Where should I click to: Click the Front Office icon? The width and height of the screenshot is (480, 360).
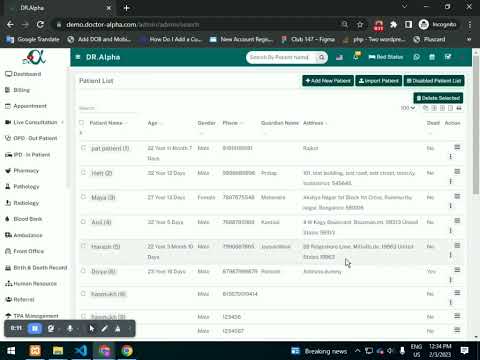point(8,251)
